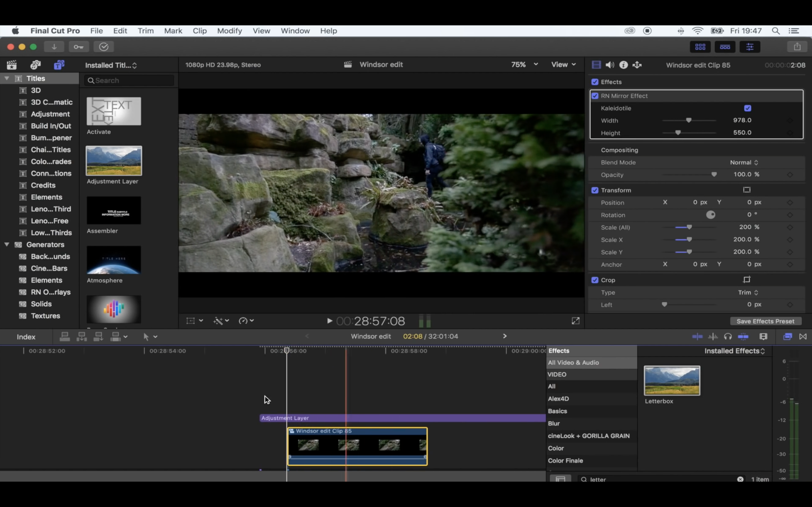This screenshot has width=812, height=507.
Task: Click Save Effects Preset button
Action: point(765,321)
